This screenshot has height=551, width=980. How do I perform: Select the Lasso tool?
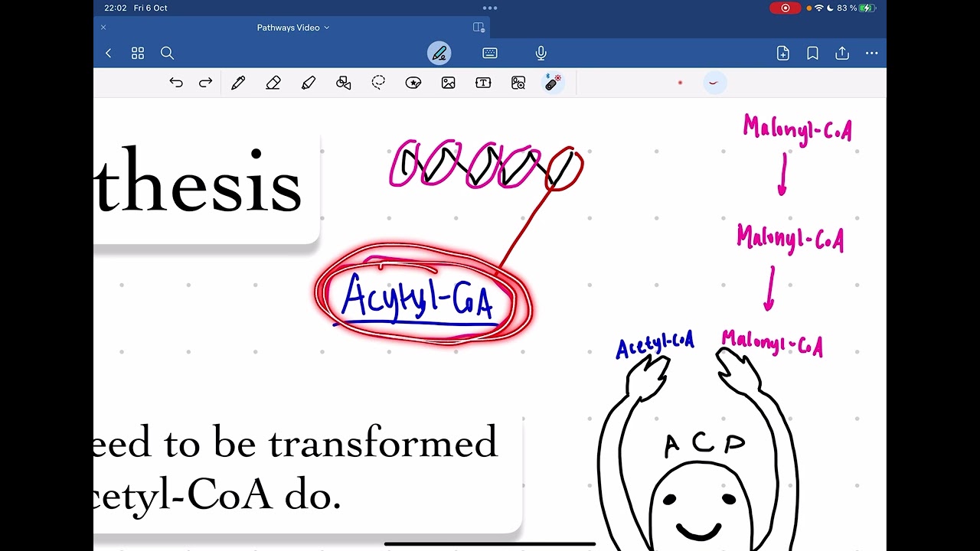[x=378, y=83]
